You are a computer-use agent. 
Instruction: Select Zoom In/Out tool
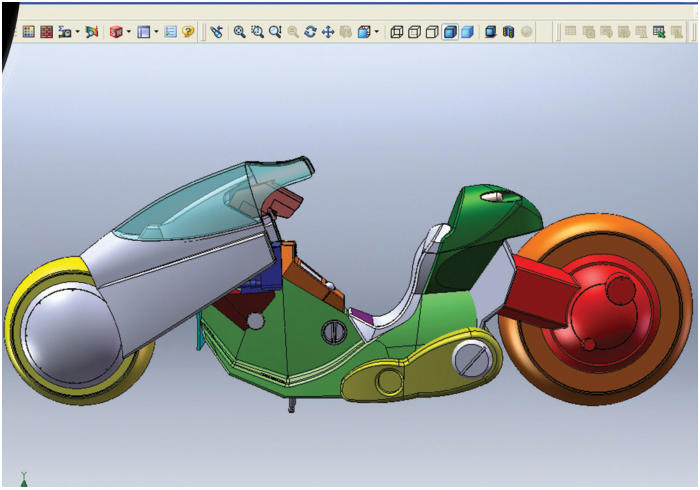(275, 32)
